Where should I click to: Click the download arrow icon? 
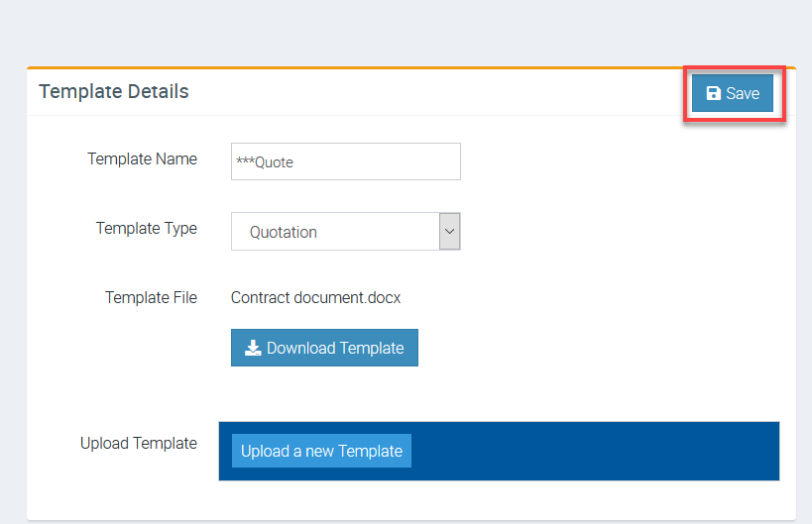253,348
